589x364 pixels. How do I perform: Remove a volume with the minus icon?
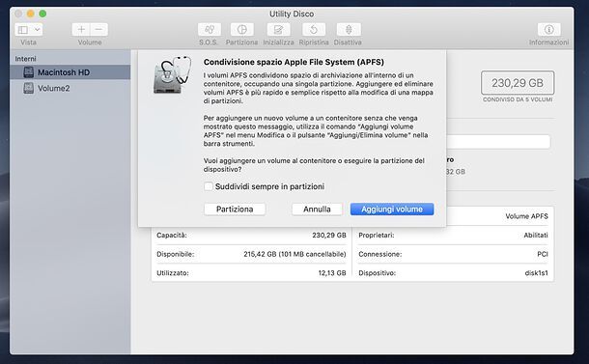coord(98,29)
